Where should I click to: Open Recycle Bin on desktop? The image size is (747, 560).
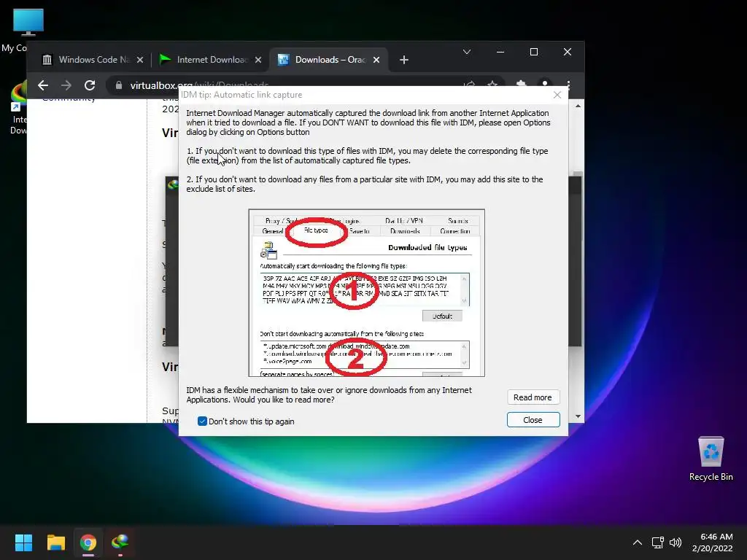[x=711, y=458]
